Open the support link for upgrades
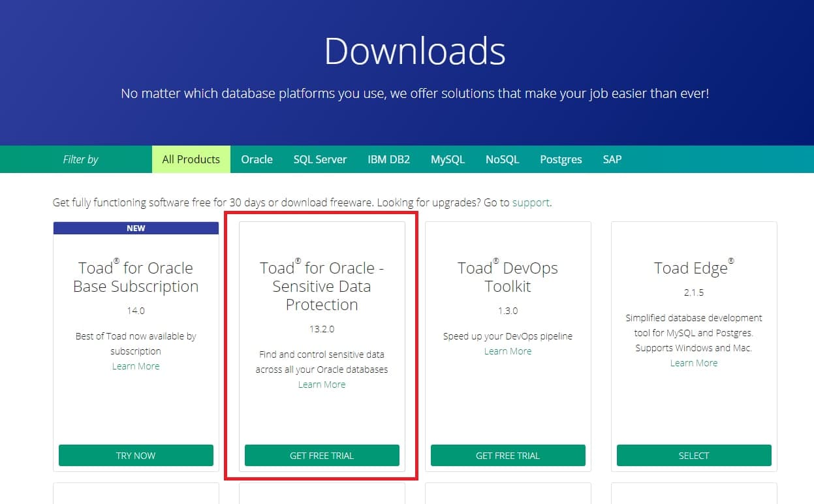This screenshot has width=814, height=504. pos(531,202)
